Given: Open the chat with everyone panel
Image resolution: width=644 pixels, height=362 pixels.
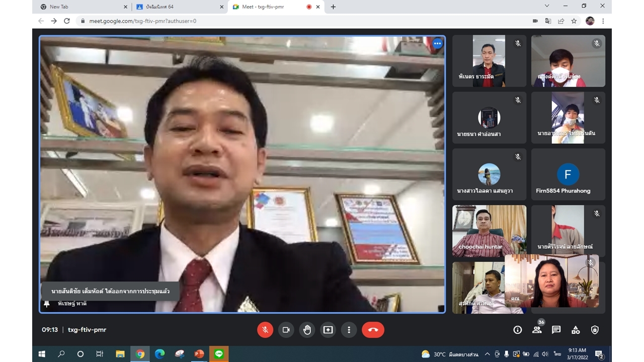Looking at the screenshot, I should point(556,330).
